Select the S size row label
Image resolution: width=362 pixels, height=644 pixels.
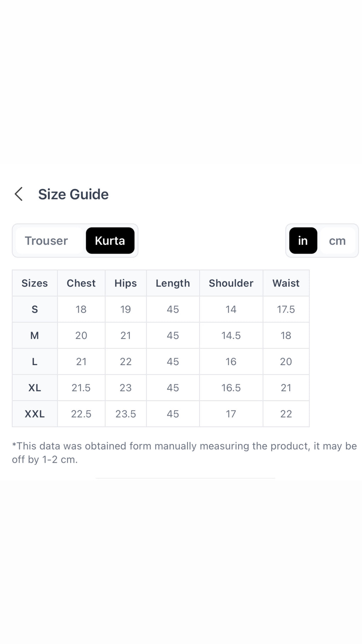[35, 309]
